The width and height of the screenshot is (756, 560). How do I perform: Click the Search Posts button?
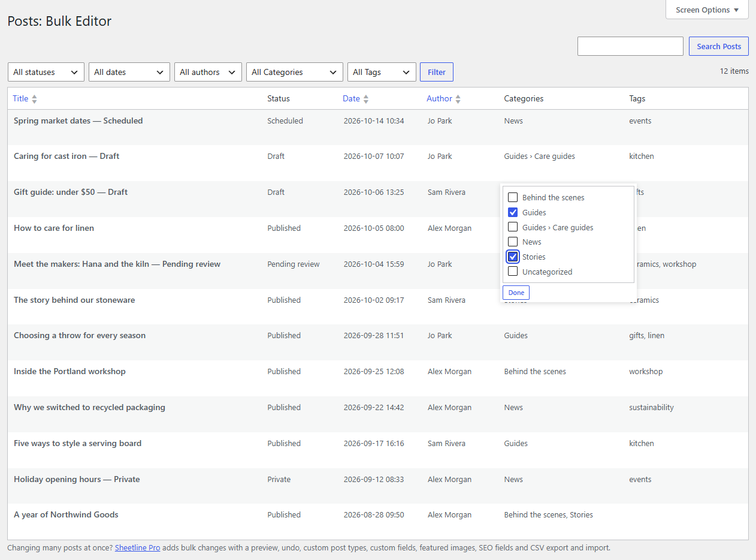[719, 46]
